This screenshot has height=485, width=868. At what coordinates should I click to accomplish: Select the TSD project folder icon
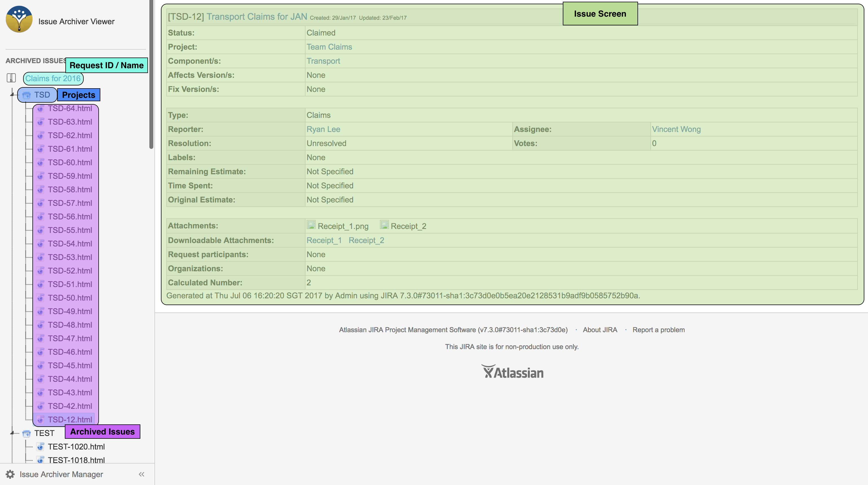tap(26, 95)
